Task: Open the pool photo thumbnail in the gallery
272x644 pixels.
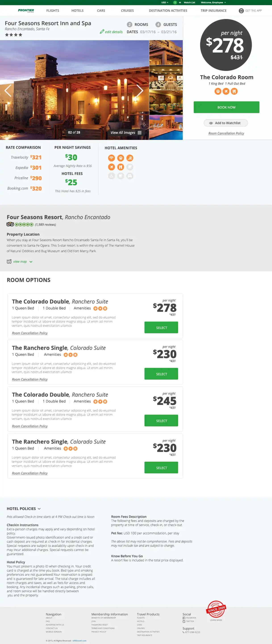Action: 166,127
